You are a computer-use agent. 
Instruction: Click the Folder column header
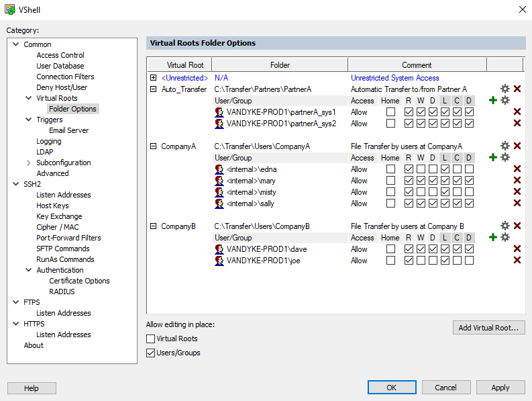[280, 65]
